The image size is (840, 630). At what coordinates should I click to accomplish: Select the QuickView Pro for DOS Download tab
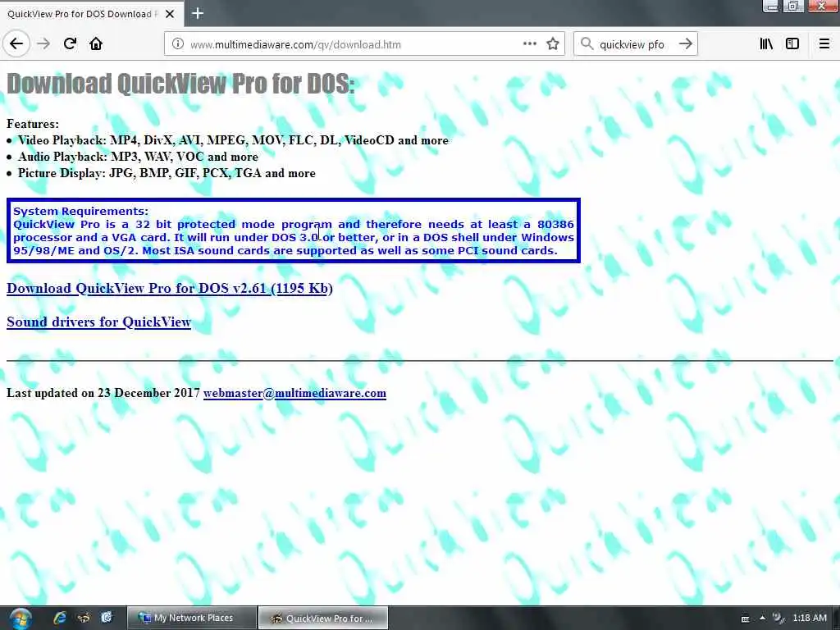tap(92, 14)
